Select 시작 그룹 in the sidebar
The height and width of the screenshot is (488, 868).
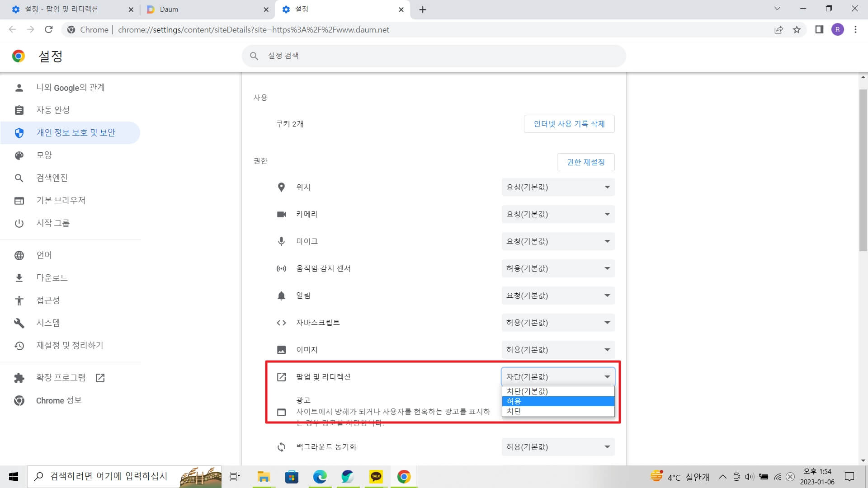click(53, 223)
